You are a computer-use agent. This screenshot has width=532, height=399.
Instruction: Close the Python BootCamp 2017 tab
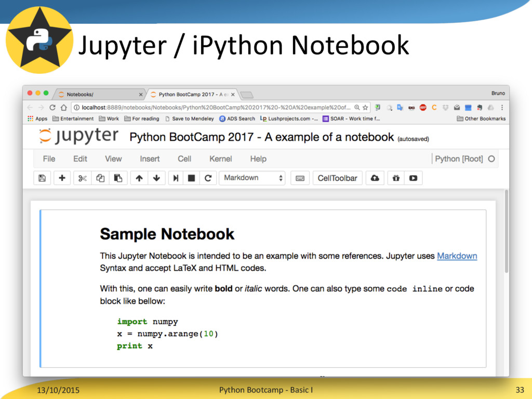(233, 95)
